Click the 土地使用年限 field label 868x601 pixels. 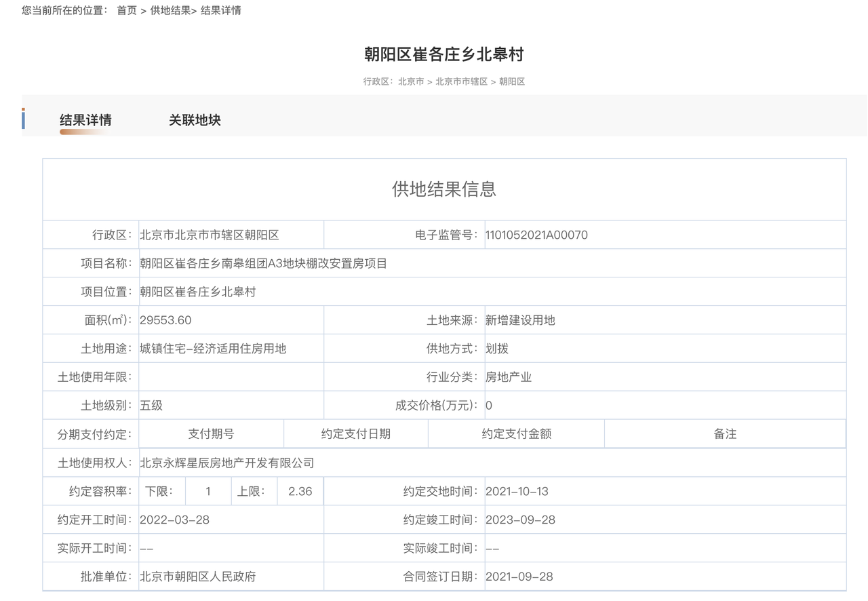pos(95,378)
